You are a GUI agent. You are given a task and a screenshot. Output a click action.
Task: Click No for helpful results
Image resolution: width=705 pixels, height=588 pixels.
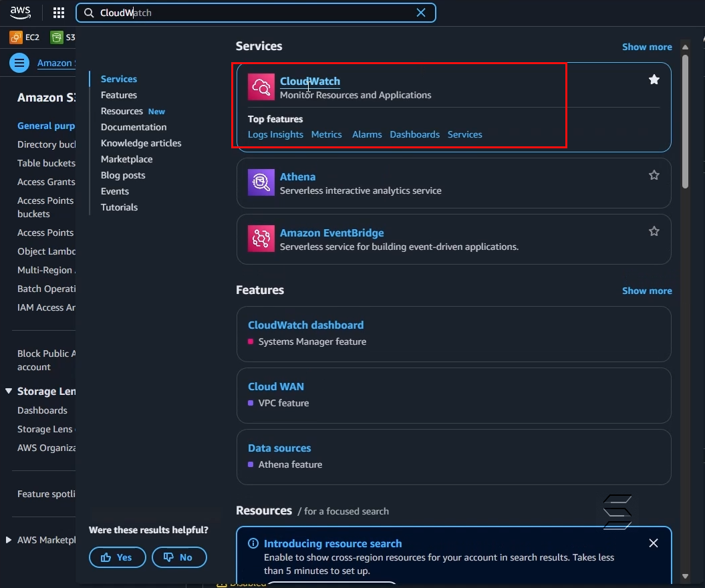(179, 557)
